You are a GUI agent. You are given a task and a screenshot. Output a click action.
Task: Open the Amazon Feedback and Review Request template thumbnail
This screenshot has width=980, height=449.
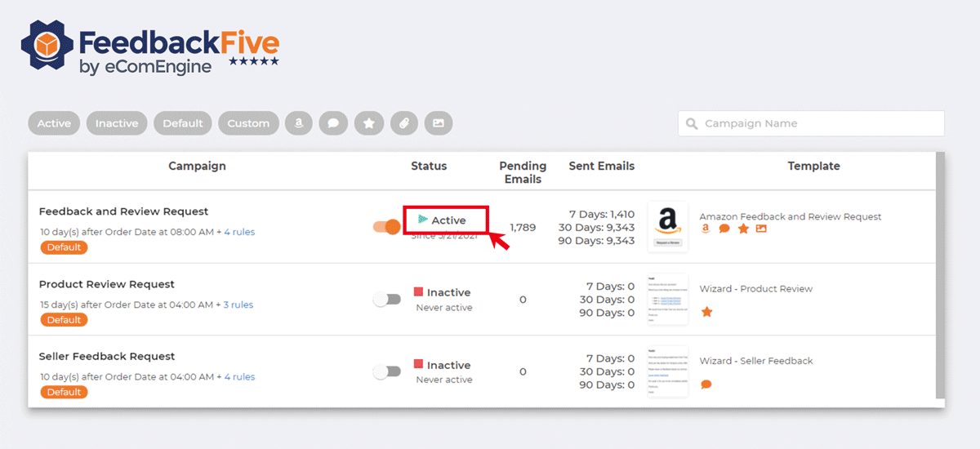(x=667, y=227)
